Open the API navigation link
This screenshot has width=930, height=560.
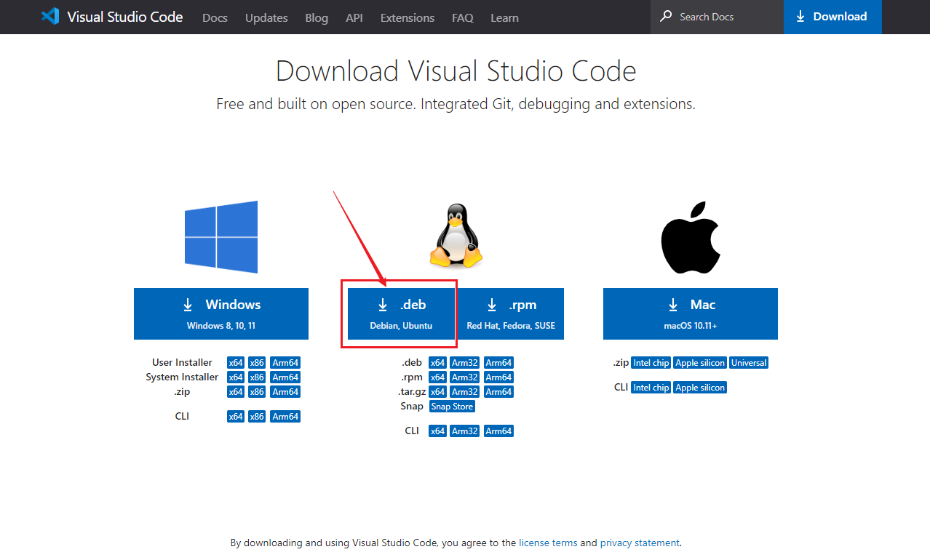[354, 17]
